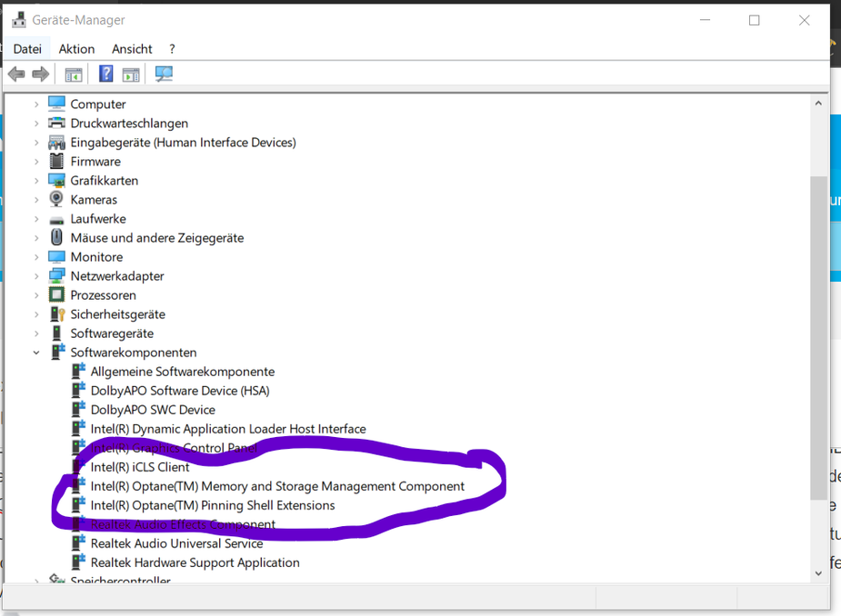Select Intel(R) Optane(TM) Pinning Shell Extensions
This screenshot has height=616, width=841.
tap(212, 505)
